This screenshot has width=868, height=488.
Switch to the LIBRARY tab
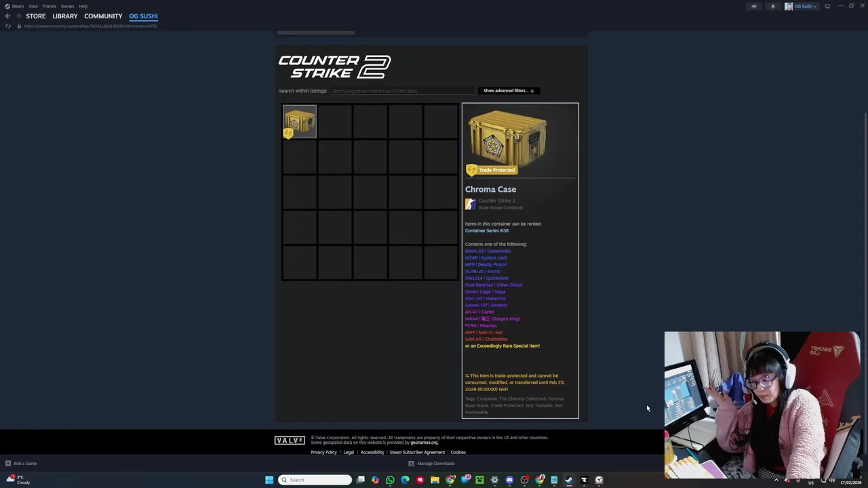click(x=65, y=16)
